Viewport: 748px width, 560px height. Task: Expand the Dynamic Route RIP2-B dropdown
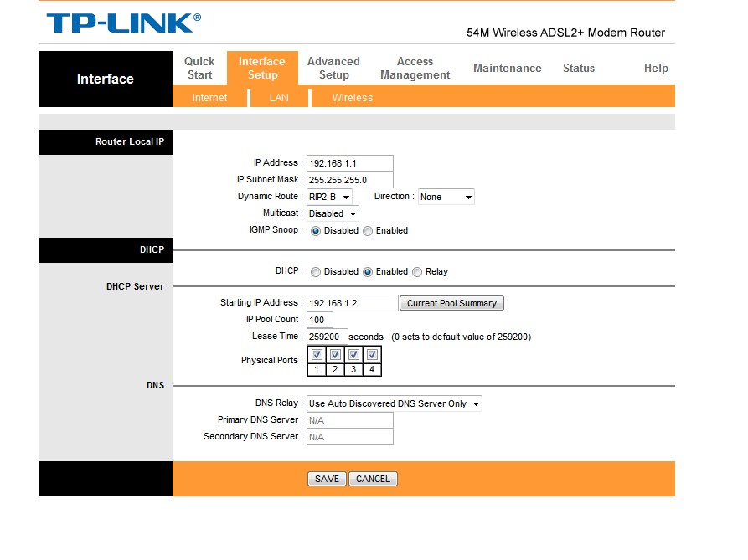pyautogui.click(x=329, y=197)
